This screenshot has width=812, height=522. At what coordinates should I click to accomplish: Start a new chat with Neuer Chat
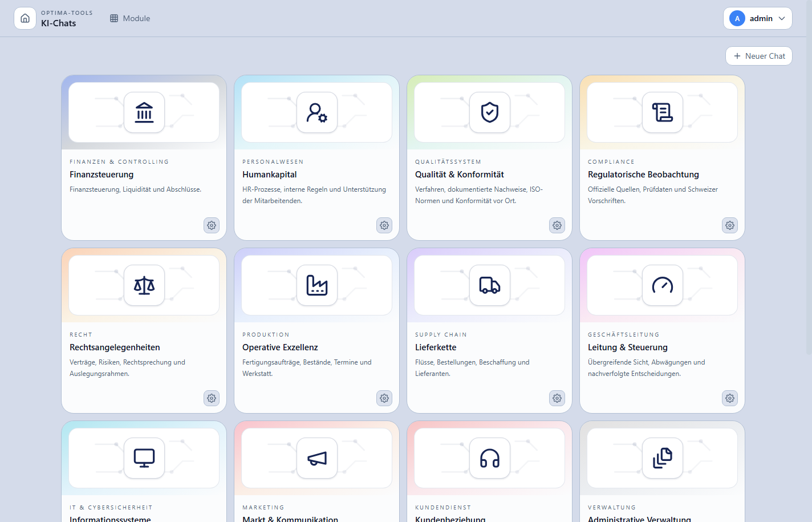pos(759,56)
